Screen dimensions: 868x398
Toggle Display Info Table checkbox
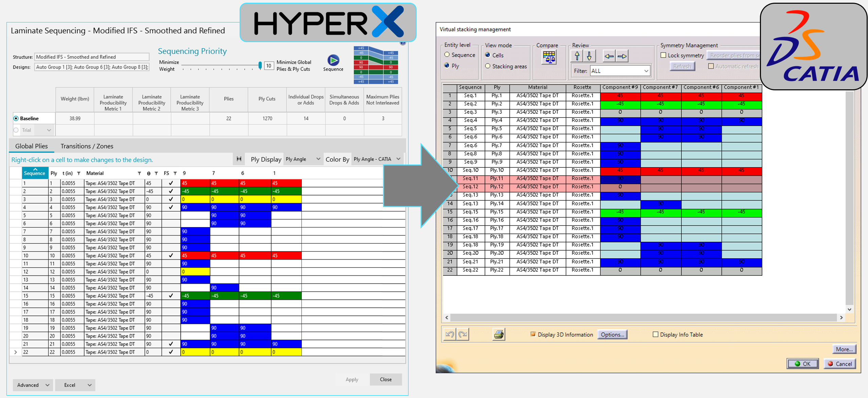656,334
